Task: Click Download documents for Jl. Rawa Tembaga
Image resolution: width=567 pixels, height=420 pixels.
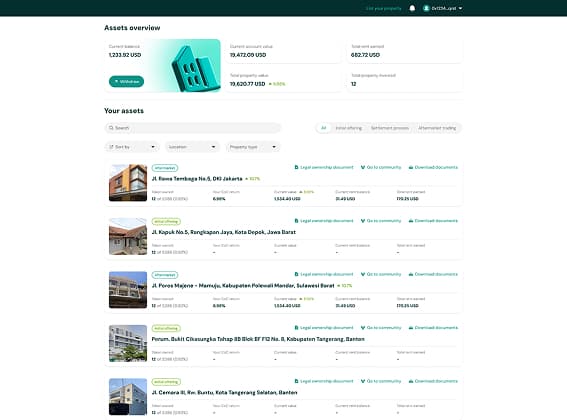Action: [433, 167]
